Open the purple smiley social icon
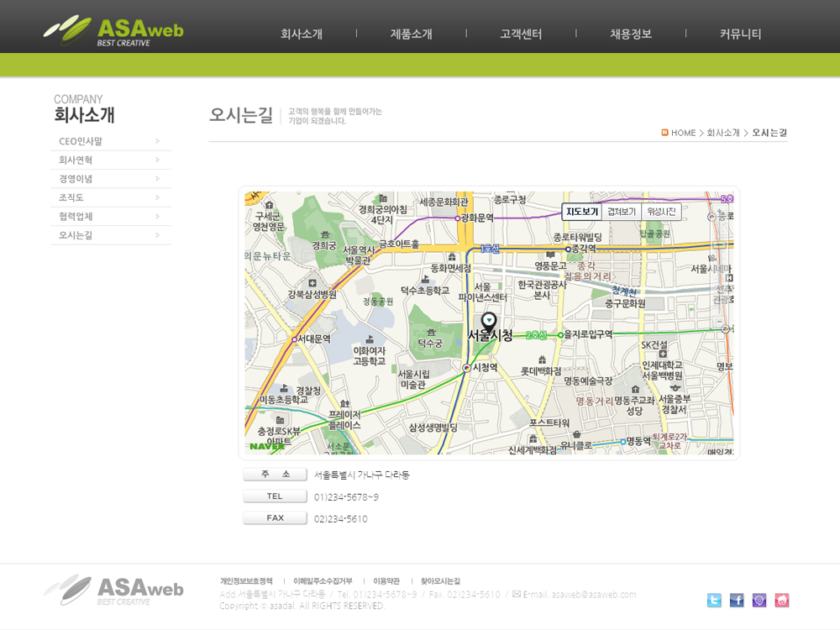This screenshot has width=840, height=630. click(x=759, y=600)
